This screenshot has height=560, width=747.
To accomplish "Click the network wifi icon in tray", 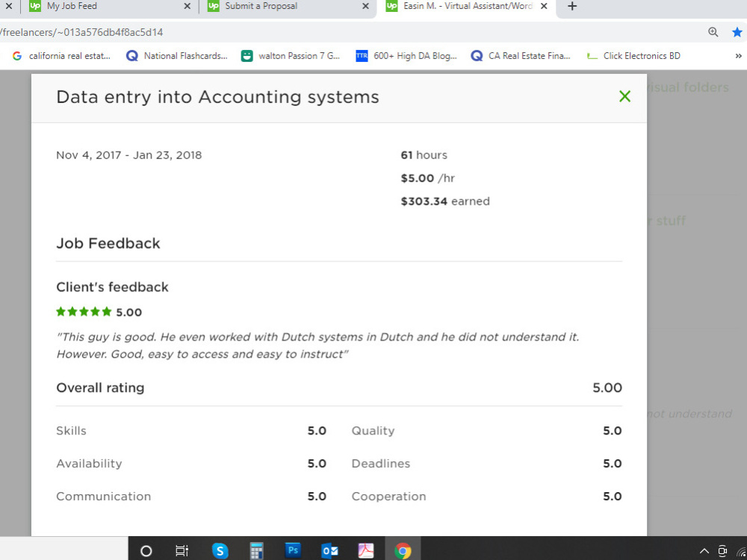I will (741, 552).
